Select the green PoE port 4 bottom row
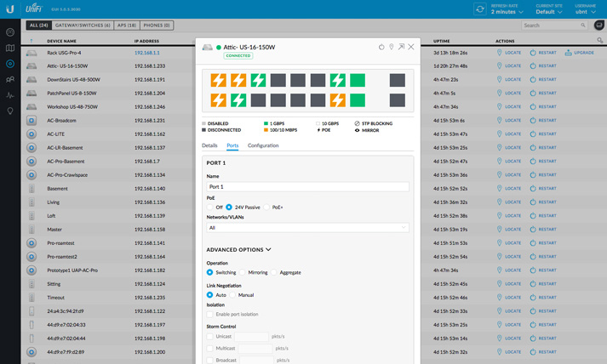The width and height of the screenshot is (607, 364). point(238,100)
